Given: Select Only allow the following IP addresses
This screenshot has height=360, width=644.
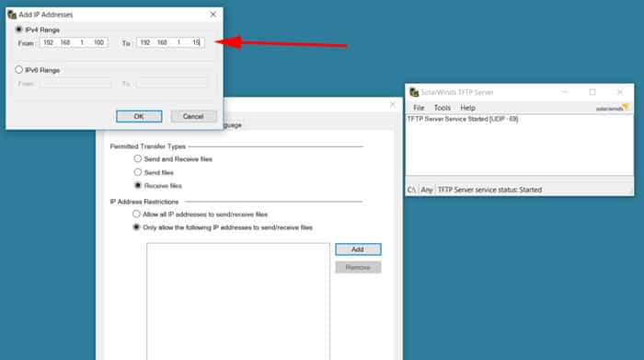Looking at the screenshot, I should click(136, 226).
